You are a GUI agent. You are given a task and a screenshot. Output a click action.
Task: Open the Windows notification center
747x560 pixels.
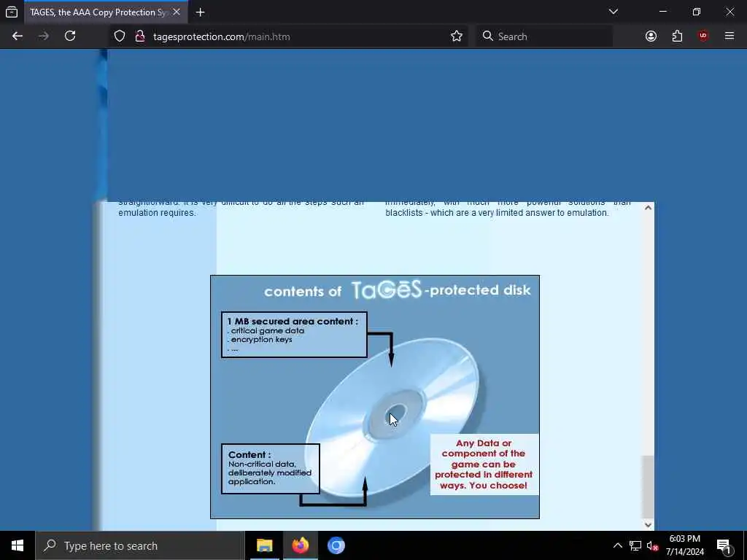click(724, 545)
